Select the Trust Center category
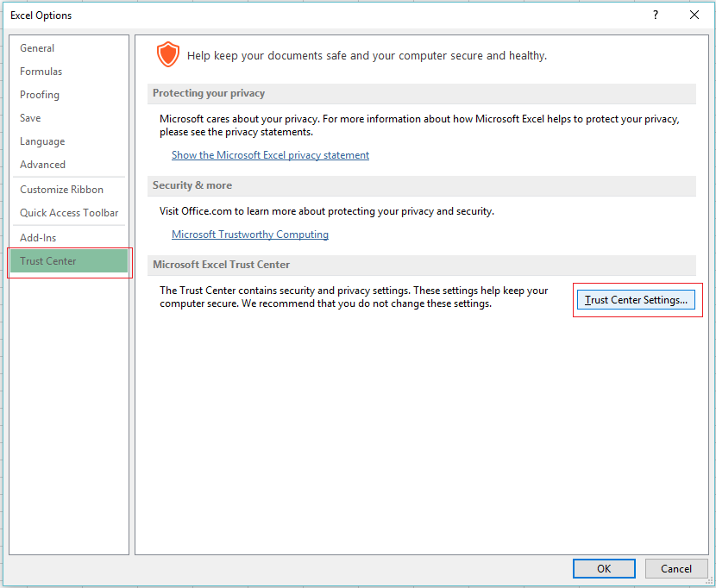 [47, 260]
